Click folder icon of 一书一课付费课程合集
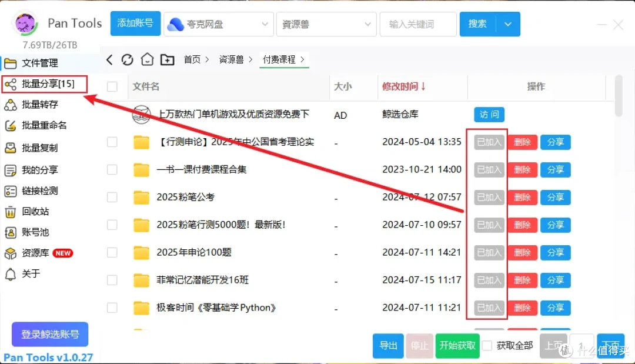635x364 pixels. point(141,169)
